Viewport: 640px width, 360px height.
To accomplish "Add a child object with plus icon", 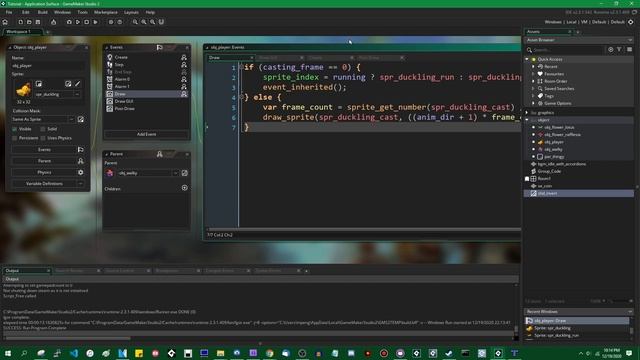I will coord(184,188).
